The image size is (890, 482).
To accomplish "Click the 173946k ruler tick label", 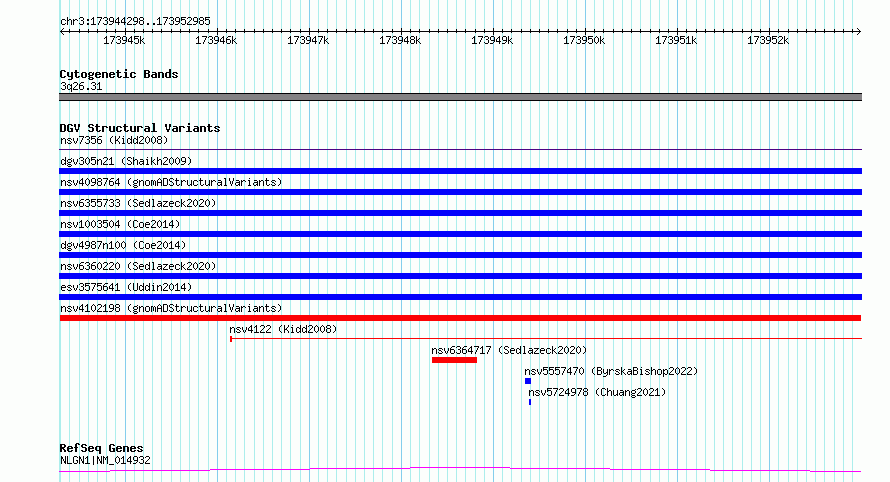I will click(x=216, y=40).
